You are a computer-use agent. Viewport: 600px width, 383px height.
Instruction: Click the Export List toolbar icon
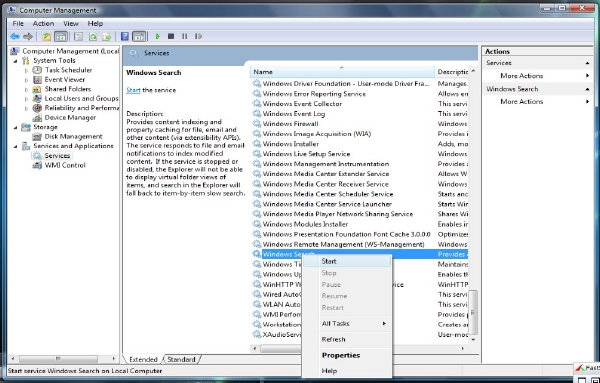[x=107, y=37]
